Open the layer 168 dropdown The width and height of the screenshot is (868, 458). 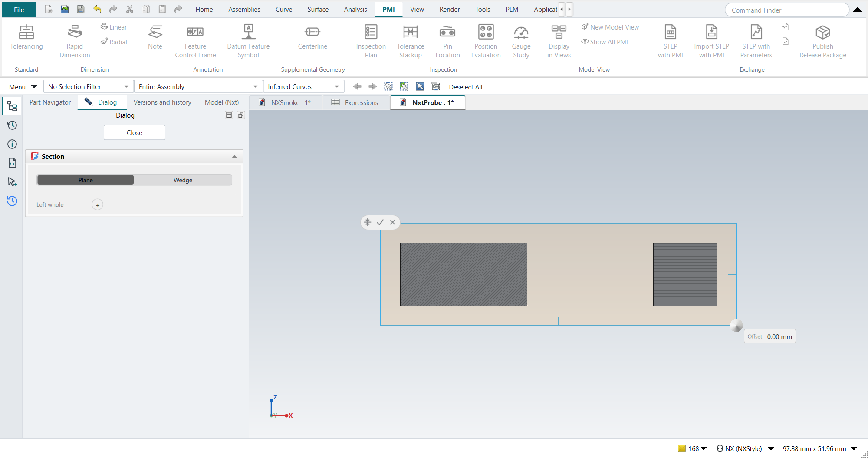(693, 448)
